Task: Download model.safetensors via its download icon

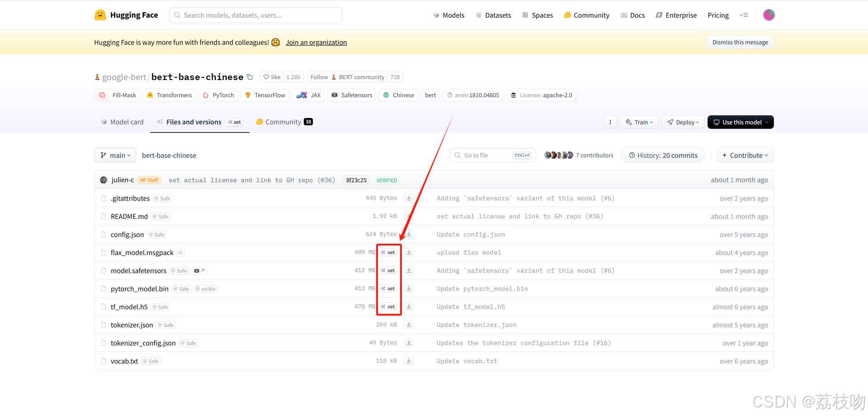Action: (409, 270)
